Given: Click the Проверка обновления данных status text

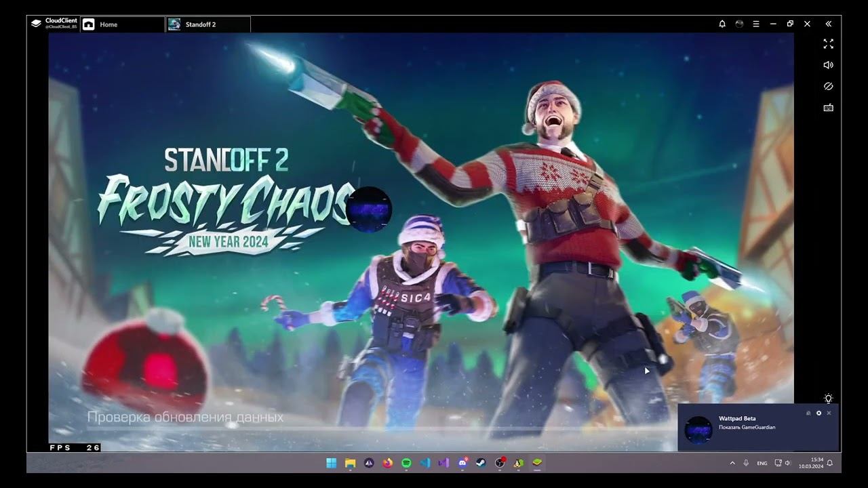Looking at the screenshot, I should (x=185, y=418).
